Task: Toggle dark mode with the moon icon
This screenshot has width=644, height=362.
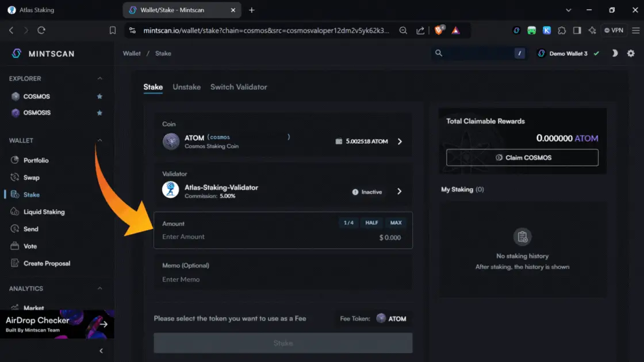Action: click(x=615, y=53)
